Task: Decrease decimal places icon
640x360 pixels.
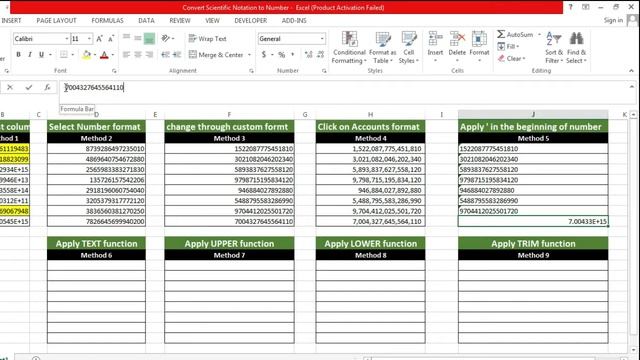Action: click(x=320, y=54)
